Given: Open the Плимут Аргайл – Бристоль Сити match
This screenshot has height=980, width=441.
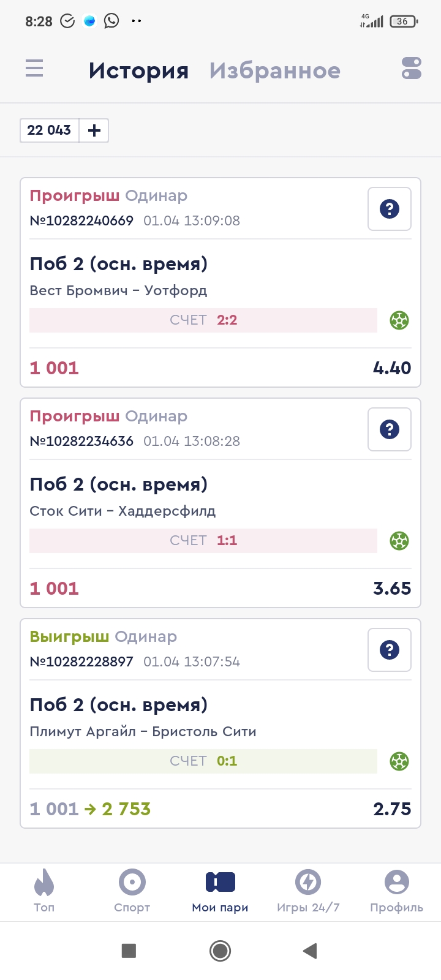Looking at the screenshot, I should click(x=143, y=731).
